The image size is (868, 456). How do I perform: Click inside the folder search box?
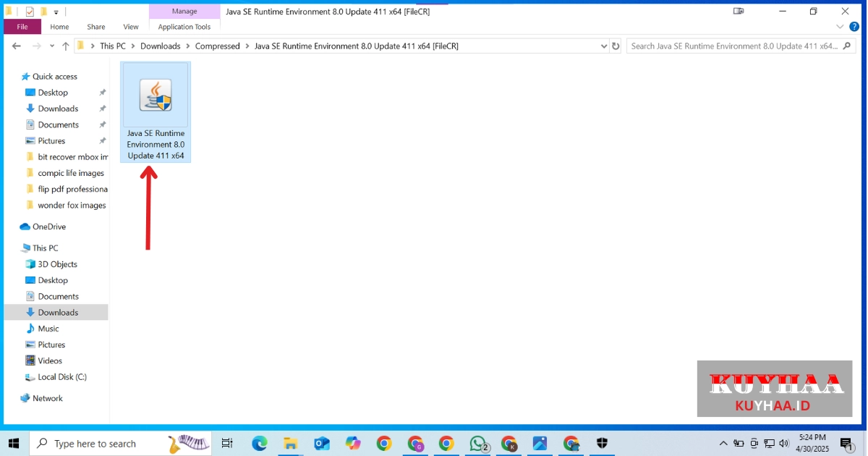coord(723,45)
